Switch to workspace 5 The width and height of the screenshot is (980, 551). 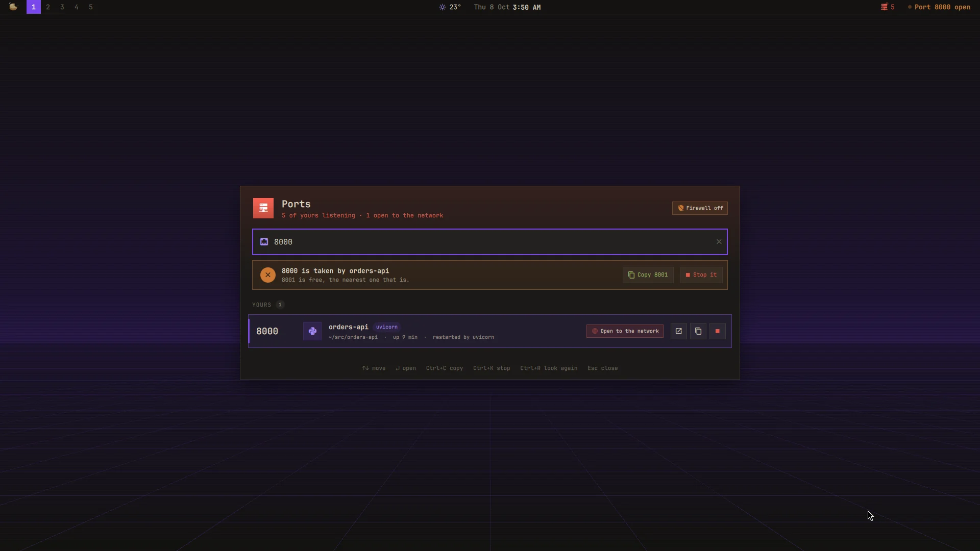click(x=91, y=7)
